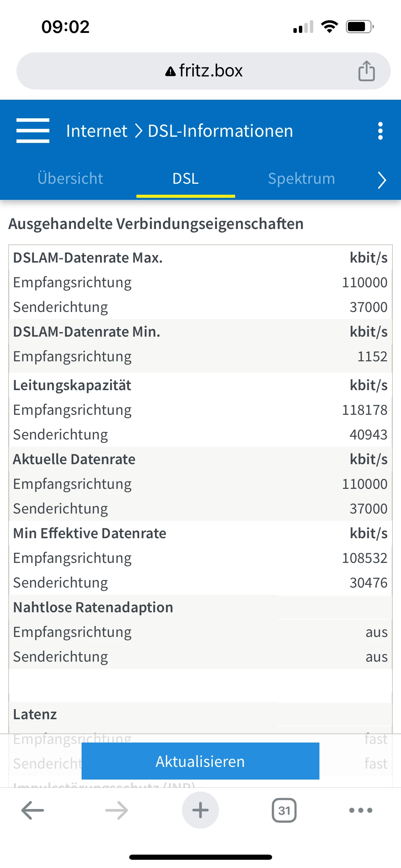Switch to the Spektrum tab
This screenshot has width=401, height=868.
[301, 179]
